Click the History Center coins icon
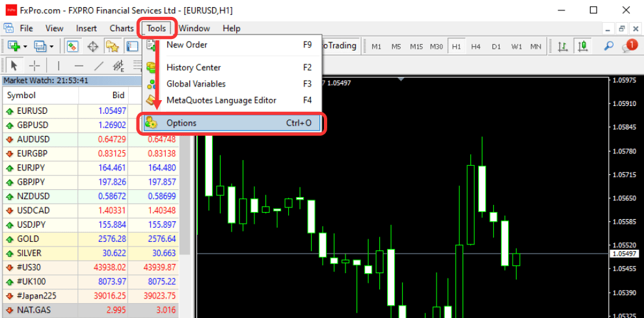Screen dimensions: 644x318 coord(152,68)
